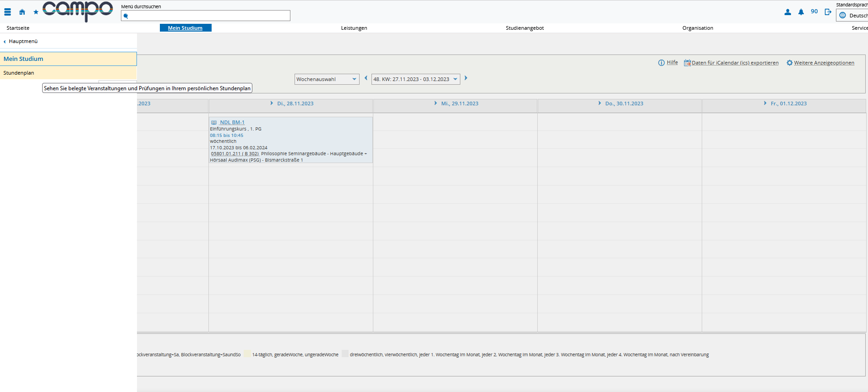Open Weitere Anzeigeoptionen gear settings

[790, 63]
